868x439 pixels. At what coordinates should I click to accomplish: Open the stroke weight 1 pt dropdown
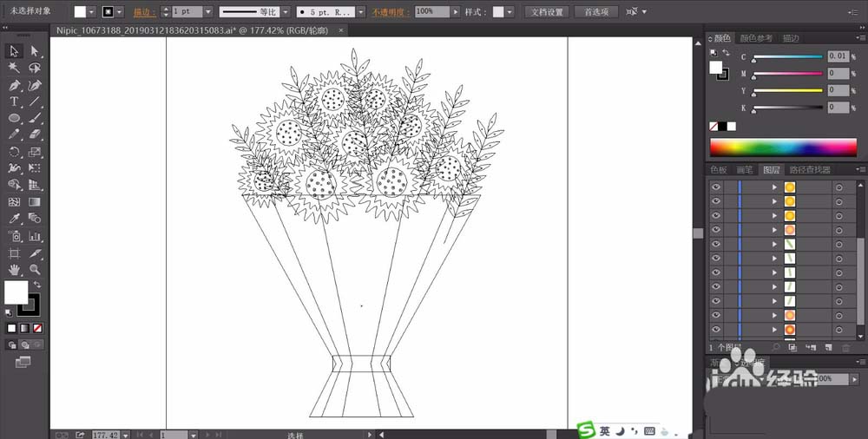point(208,11)
